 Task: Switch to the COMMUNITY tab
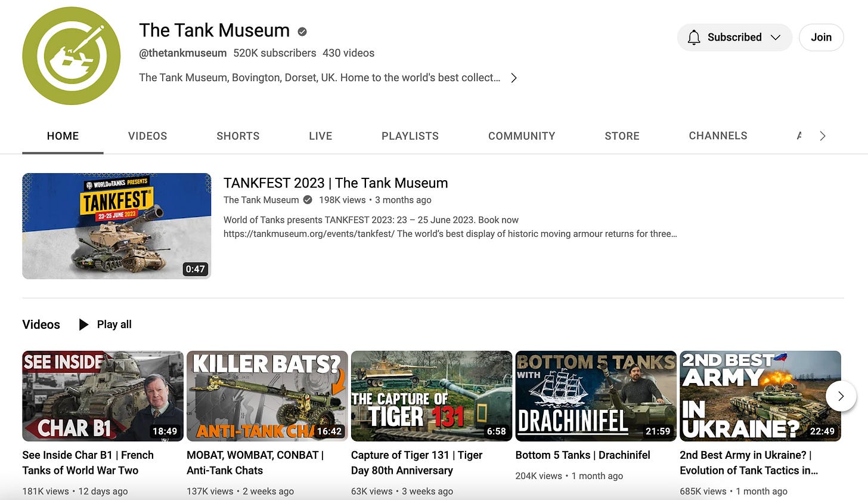click(x=522, y=136)
